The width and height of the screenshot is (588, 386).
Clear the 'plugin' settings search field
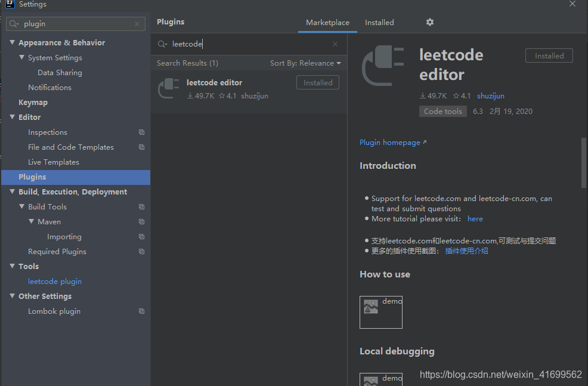(137, 24)
